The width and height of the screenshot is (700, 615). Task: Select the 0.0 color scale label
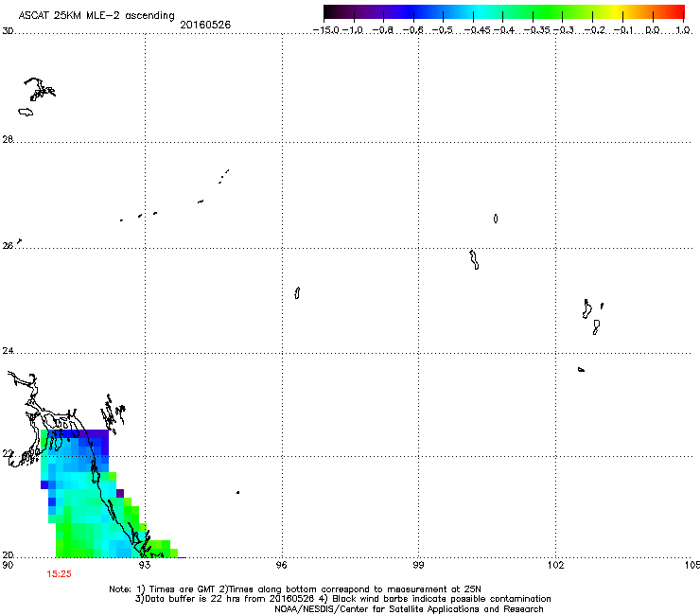coord(653,30)
